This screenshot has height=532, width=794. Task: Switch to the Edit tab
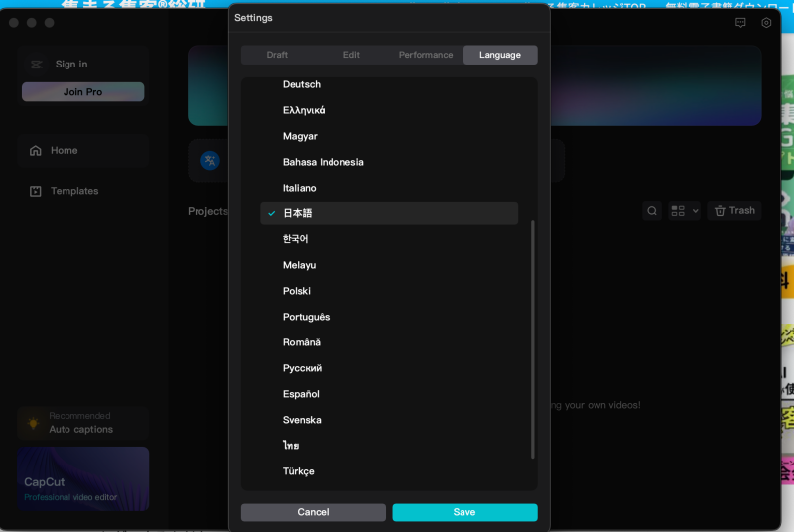[351, 55]
